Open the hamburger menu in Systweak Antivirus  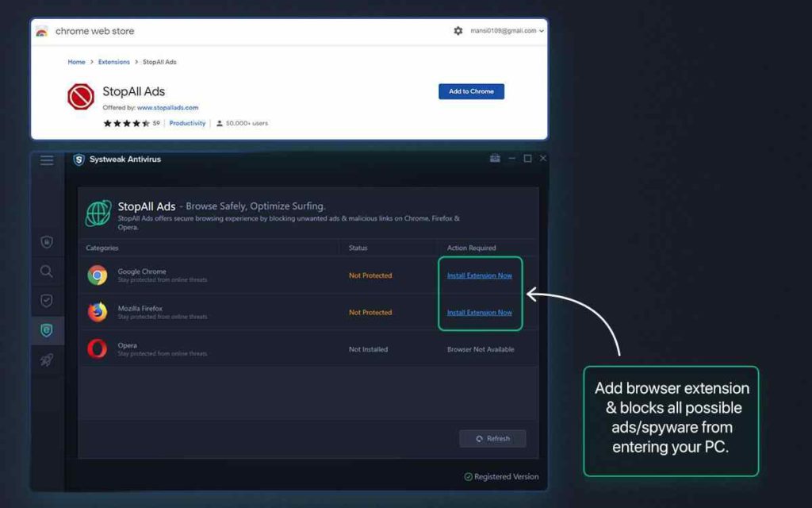tap(47, 160)
